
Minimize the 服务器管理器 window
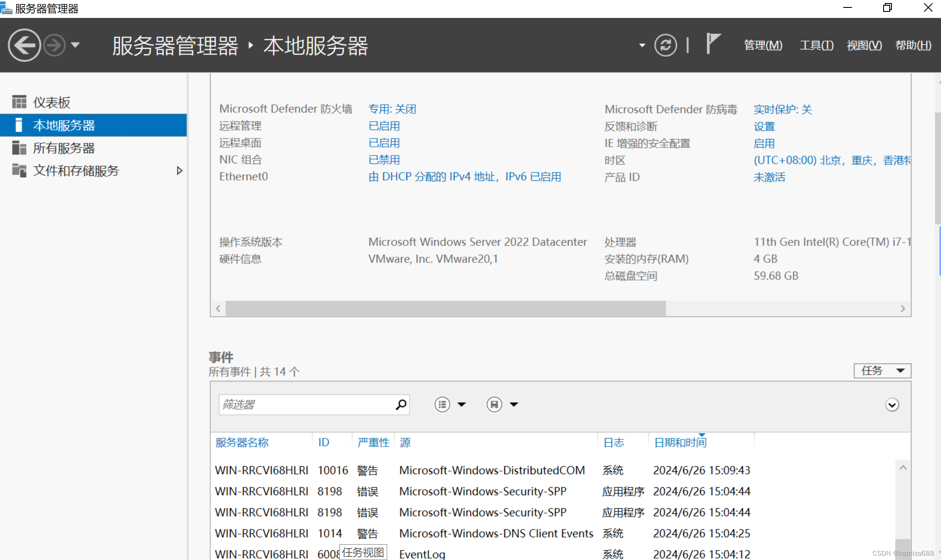pyautogui.click(x=848, y=8)
